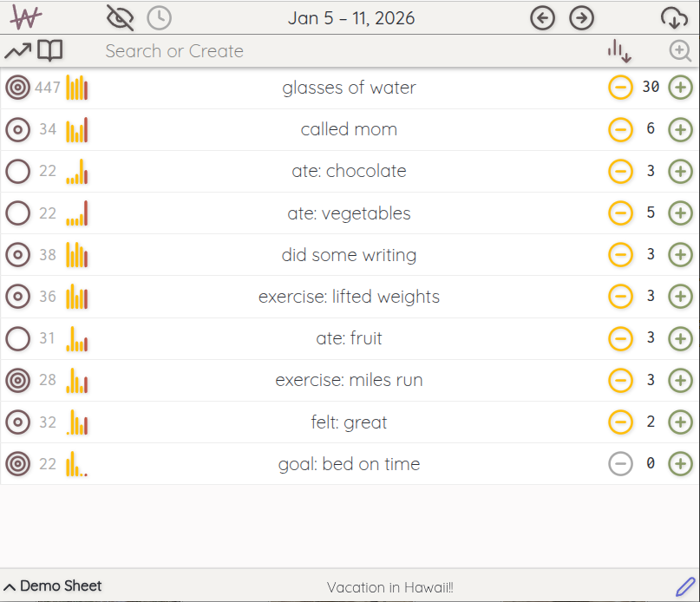The image size is (700, 602).
Task: Edit the note with pencil icon
Action: [x=685, y=586]
